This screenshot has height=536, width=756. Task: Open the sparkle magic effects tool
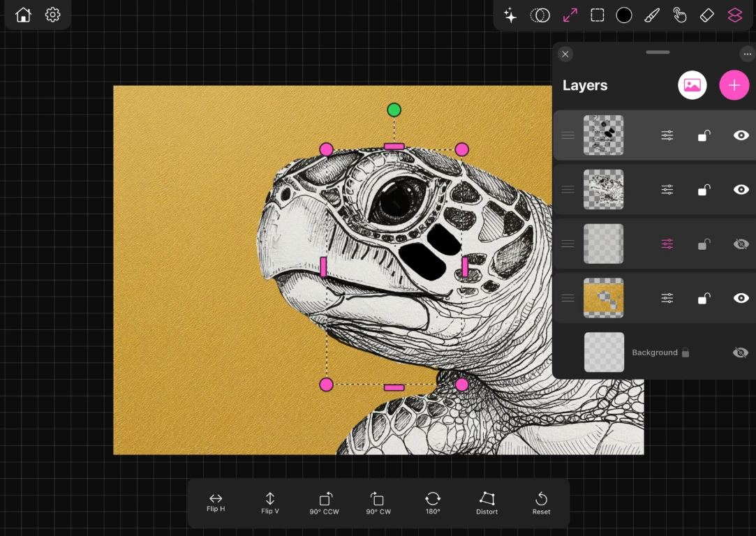510,15
